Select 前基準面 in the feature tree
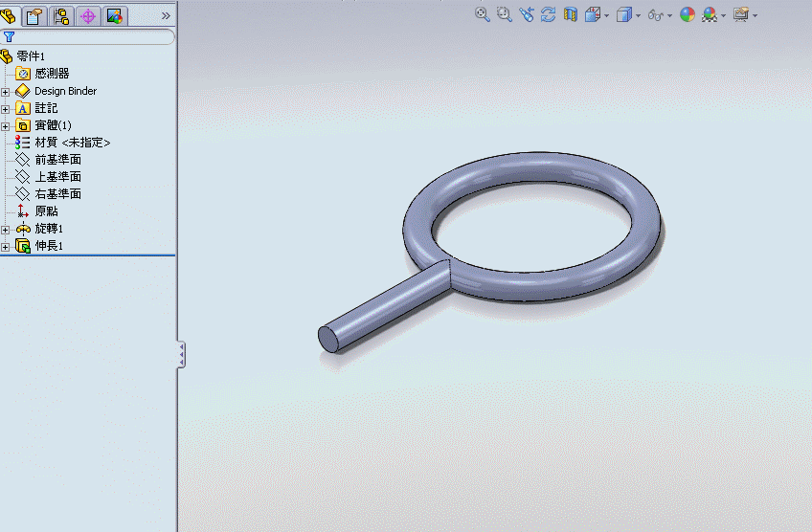Screen dimensions: 812x532 (57, 160)
